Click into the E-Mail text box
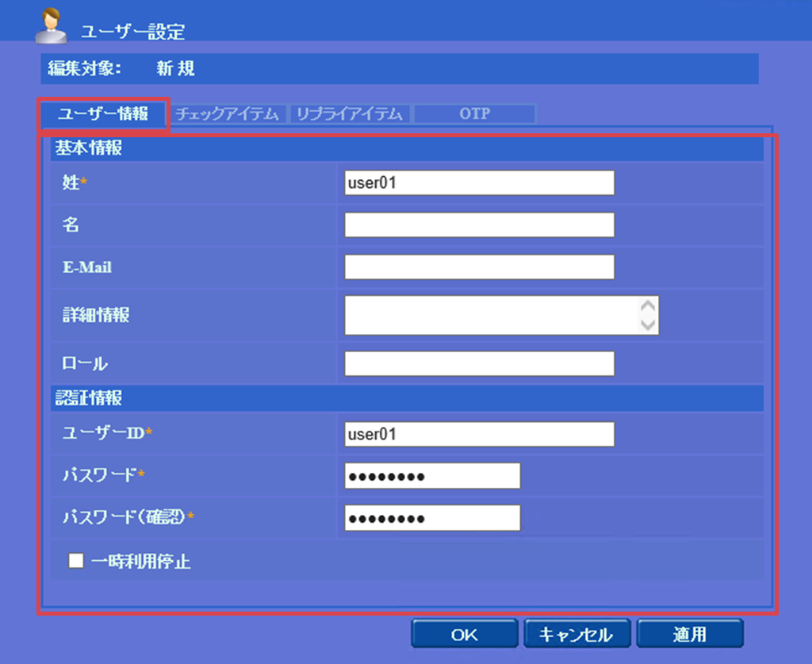 click(479, 267)
